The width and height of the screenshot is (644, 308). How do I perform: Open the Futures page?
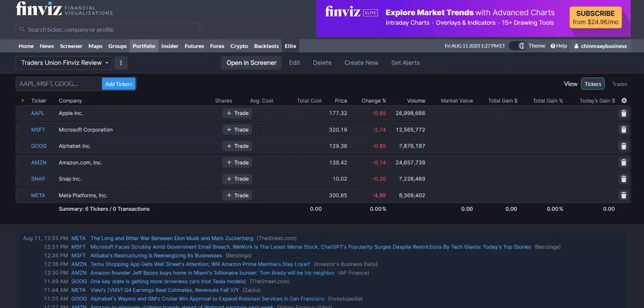point(194,46)
